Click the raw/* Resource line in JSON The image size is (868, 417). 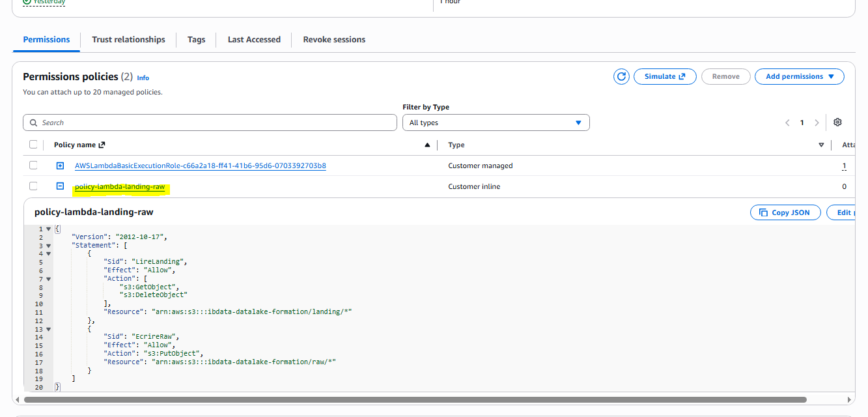[x=219, y=362]
